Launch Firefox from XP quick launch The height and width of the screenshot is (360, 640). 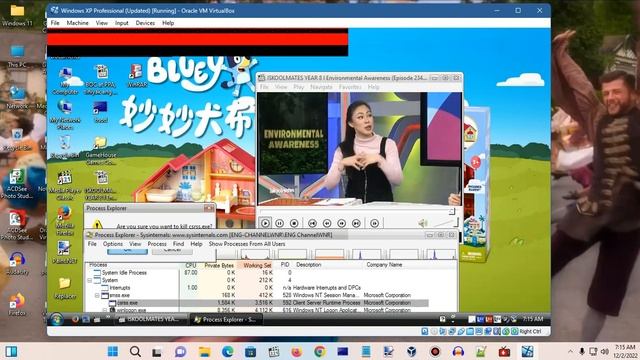[x=76, y=320]
